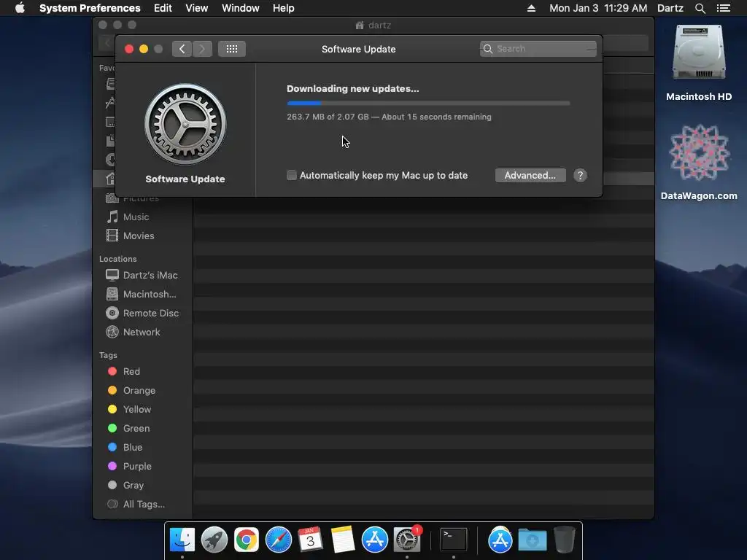Click the date and time in menu bar
This screenshot has width=747, height=560.
(x=598, y=8)
